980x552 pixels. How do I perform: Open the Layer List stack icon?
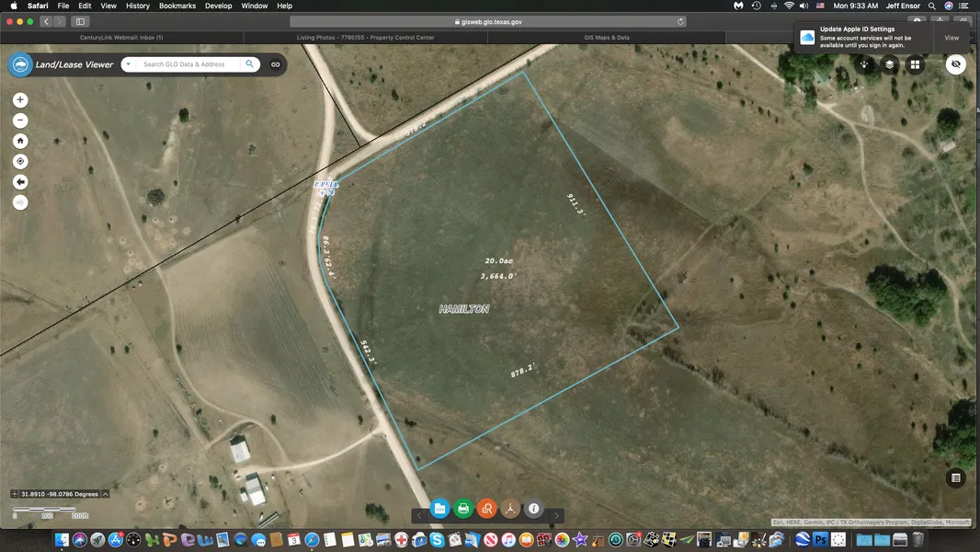tap(890, 64)
